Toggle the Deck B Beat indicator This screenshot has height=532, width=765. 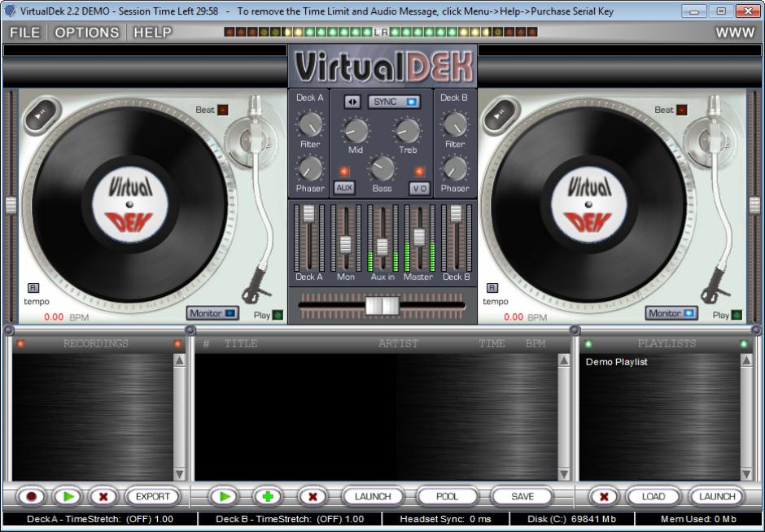pyautogui.click(x=682, y=110)
